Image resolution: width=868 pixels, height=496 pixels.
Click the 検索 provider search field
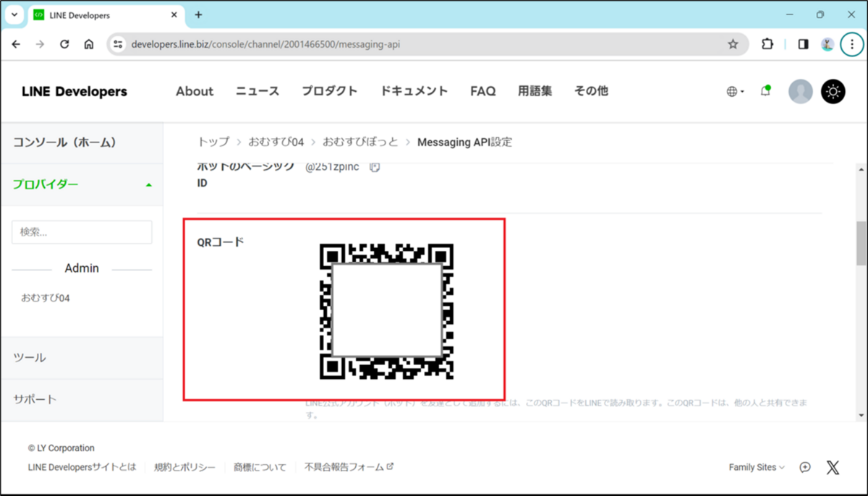coord(82,232)
